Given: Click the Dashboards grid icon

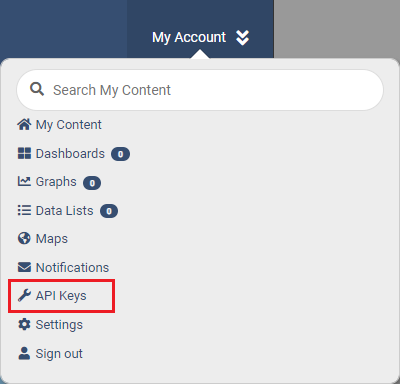Looking at the screenshot, I should coord(24,153).
